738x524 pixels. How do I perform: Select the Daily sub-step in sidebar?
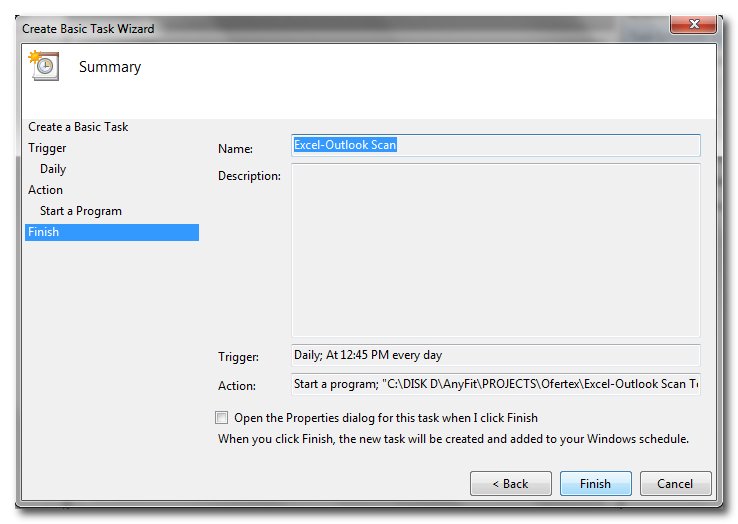tap(53, 169)
